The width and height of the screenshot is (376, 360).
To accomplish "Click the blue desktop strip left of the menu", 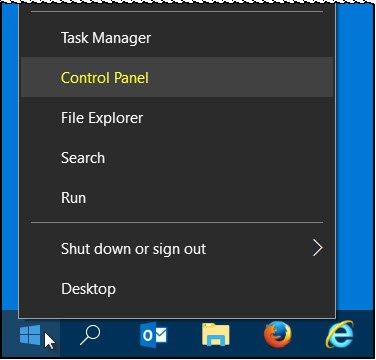I will click(10, 157).
